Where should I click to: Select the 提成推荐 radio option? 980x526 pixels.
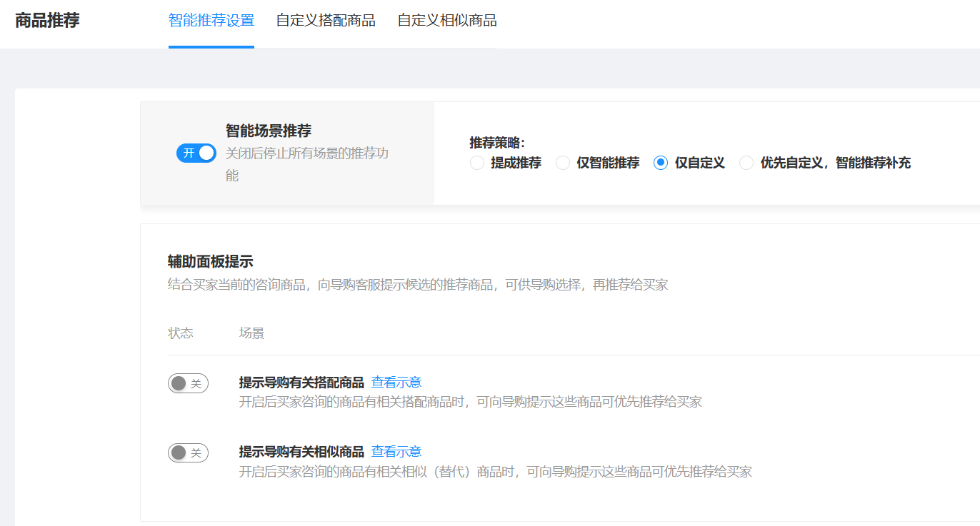tap(477, 163)
